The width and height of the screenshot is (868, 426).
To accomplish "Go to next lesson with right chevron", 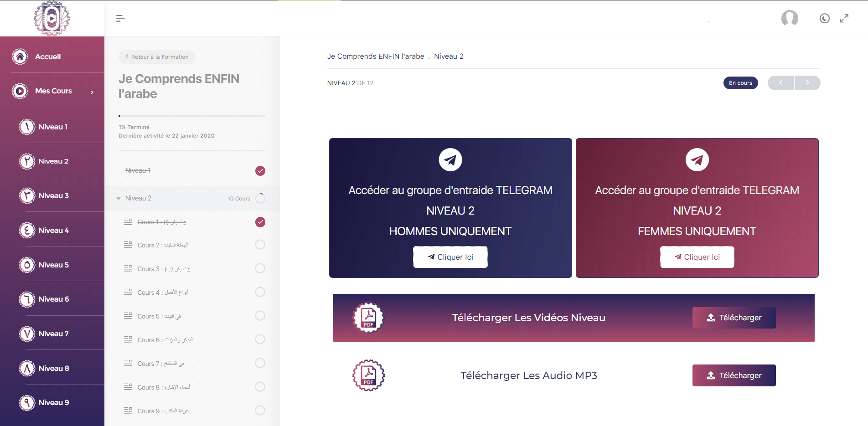I will [807, 83].
